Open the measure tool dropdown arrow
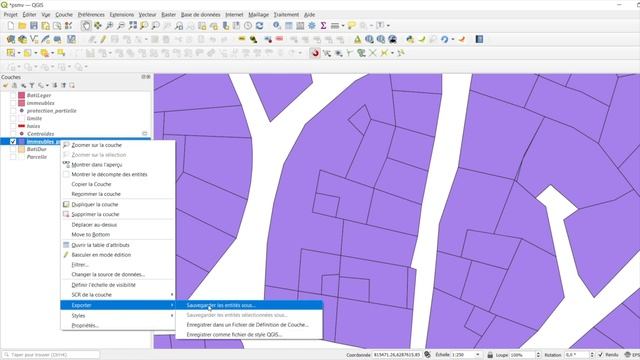This screenshot has width=640, height=360. [343, 26]
